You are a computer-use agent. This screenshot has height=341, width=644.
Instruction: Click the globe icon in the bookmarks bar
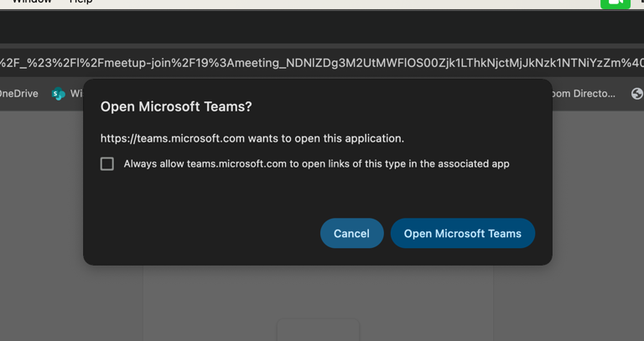tap(636, 94)
